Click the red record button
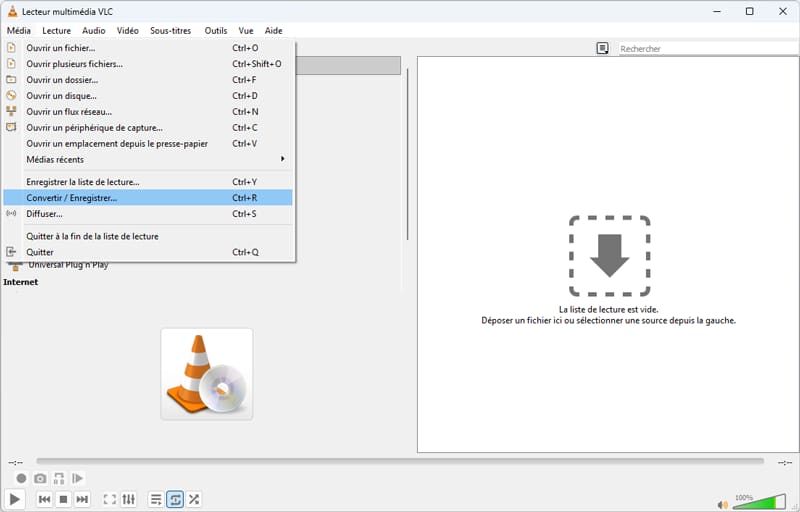 (x=21, y=479)
